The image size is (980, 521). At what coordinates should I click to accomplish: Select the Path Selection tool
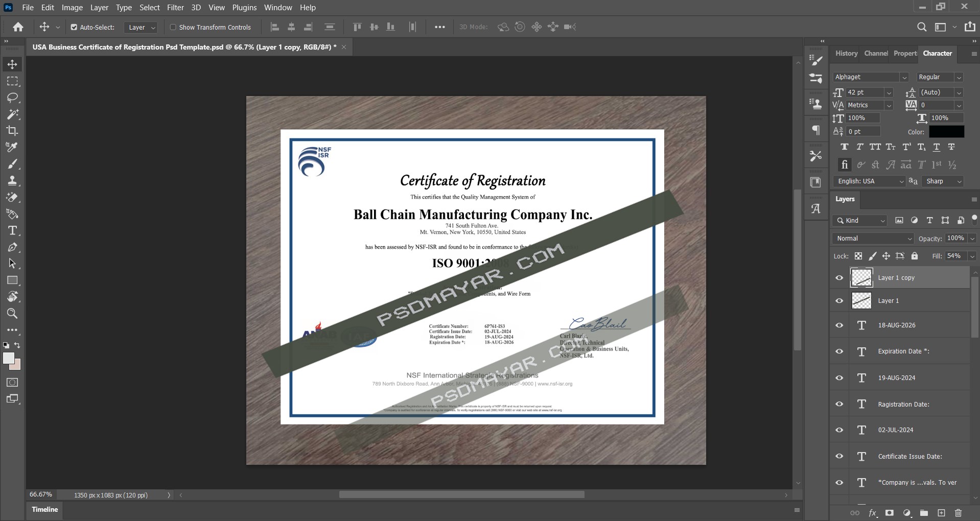pyautogui.click(x=12, y=264)
